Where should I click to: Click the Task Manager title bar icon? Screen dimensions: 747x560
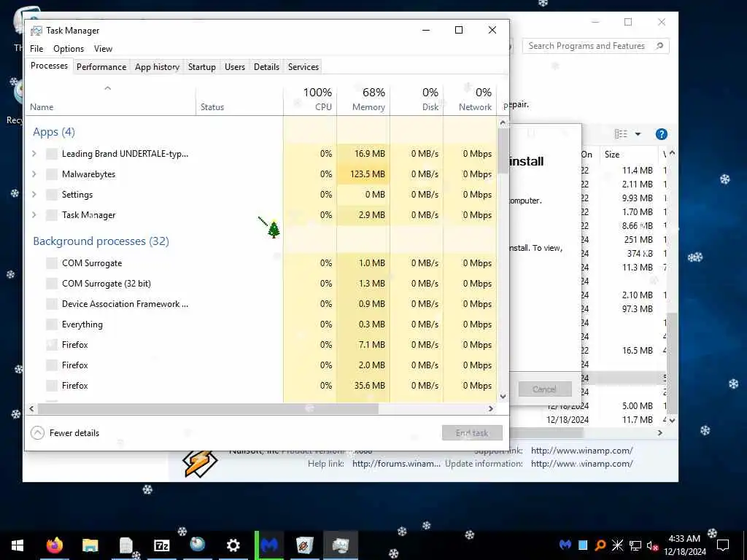click(36, 31)
